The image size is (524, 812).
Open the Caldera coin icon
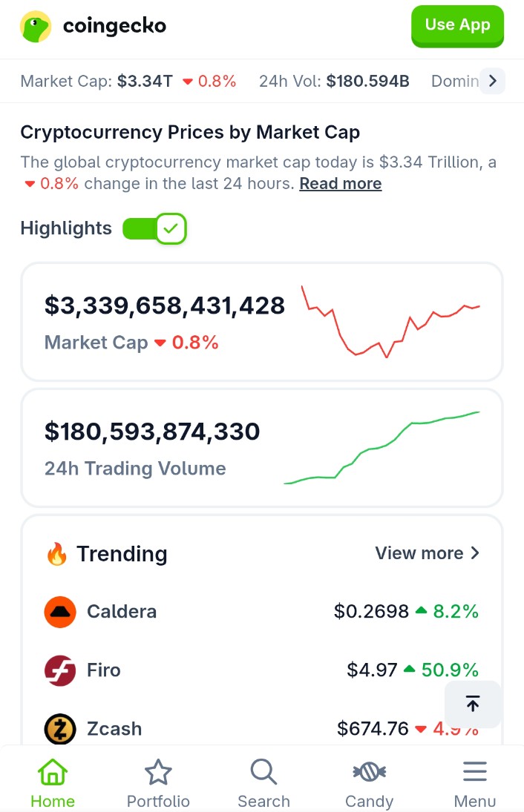pyautogui.click(x=60, y=612)
